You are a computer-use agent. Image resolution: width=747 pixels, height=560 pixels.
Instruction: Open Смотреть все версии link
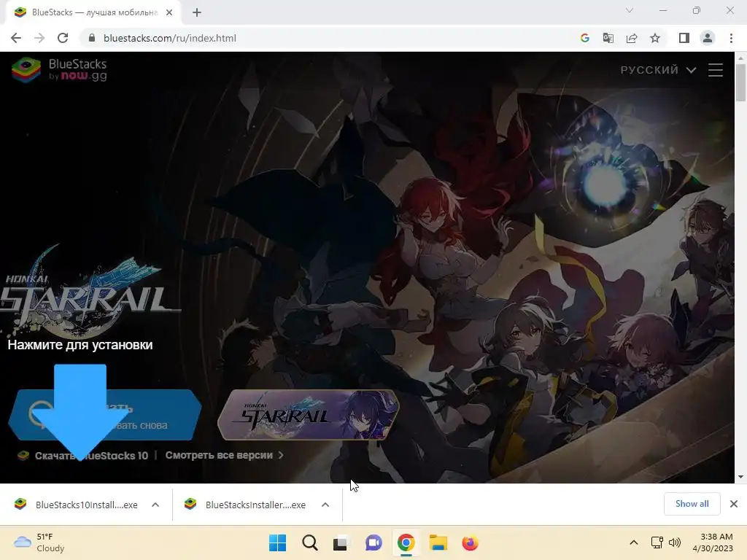pyautogui.click(x=225, y=455)
